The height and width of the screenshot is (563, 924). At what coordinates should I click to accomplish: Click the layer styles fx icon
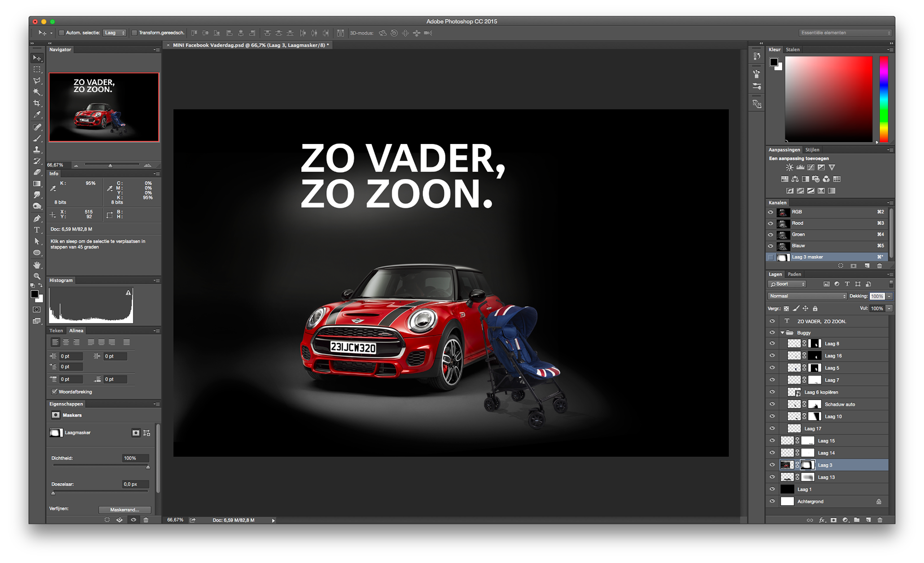pyautogui.click(x=822, y=520)
